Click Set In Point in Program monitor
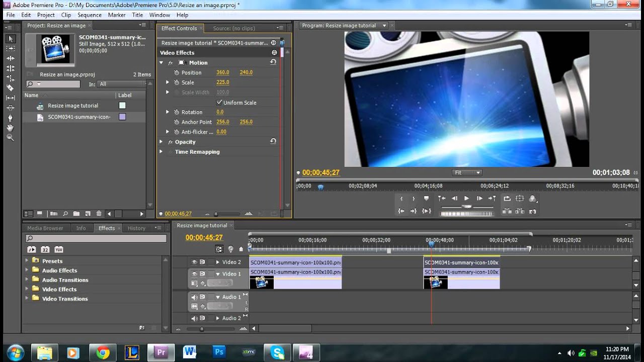644x362 pixels. click(401, 199)
